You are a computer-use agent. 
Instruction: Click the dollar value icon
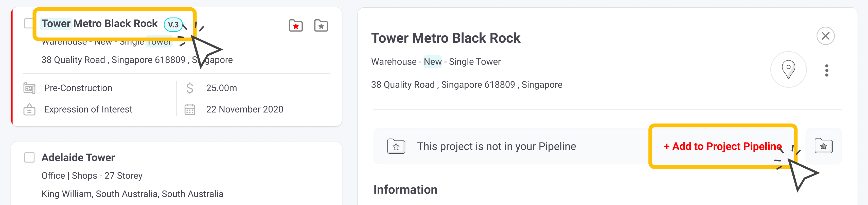click(x=190, y=88)
